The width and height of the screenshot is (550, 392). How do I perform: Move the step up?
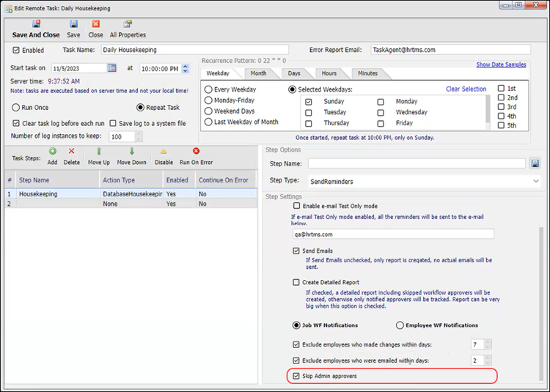click(99, 152)
